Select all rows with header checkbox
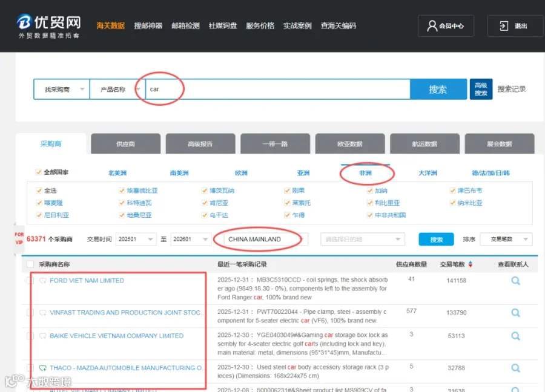This screenshot has width=545, height=392. click(x=30, y=264)
